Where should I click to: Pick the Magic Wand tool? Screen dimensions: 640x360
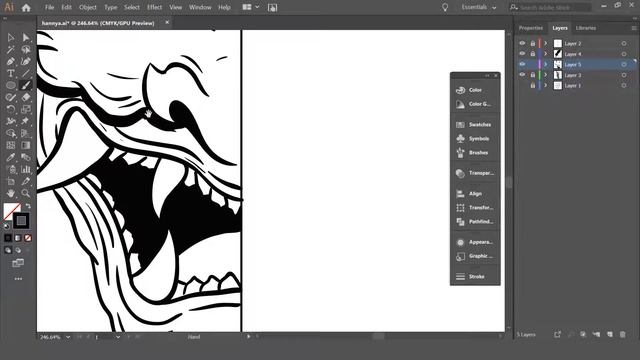pos(11,50)
